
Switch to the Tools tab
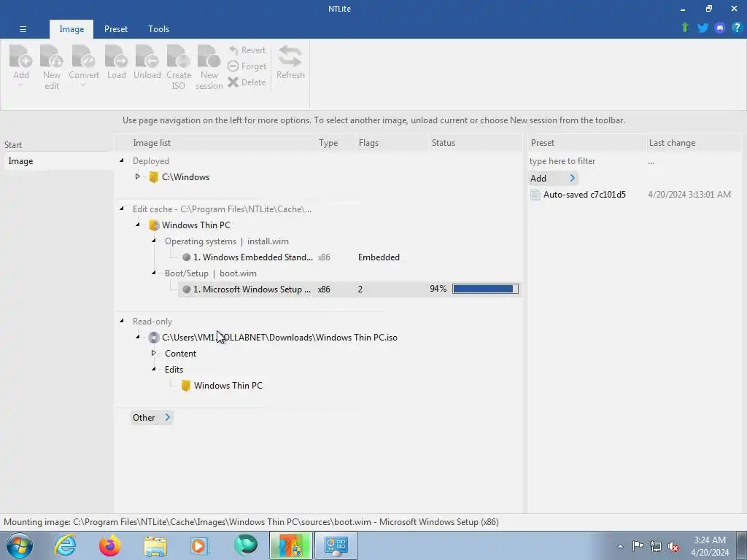(x=158, y=29)
